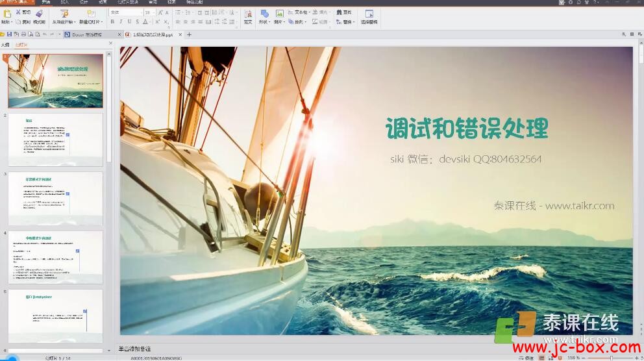Viewport: 644px width, 361px height.
Task: Close the Docer template document tab
Action: coord(119,34)
